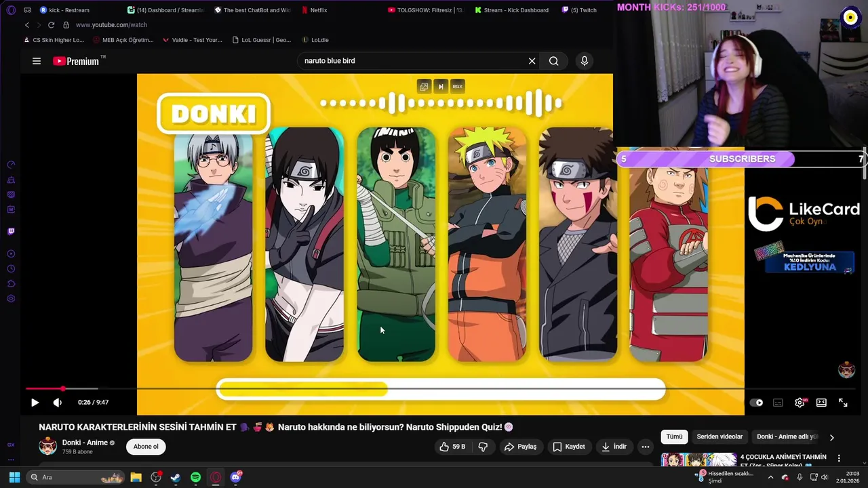
Task: Play the paused YouTube video
Action: click(35, 403)
